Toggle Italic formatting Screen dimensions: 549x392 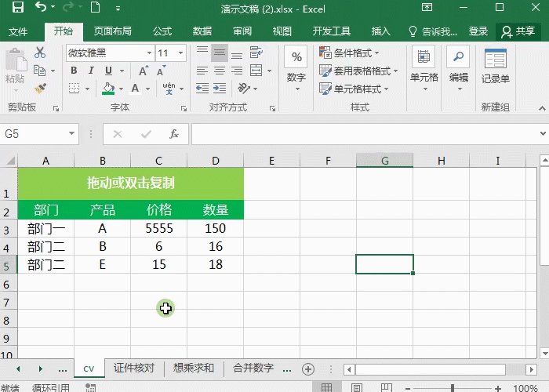91,71
